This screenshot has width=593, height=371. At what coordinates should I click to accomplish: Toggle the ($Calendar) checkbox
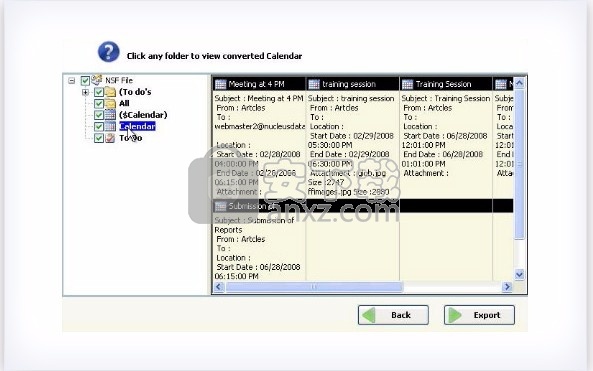tap(99, 115)
